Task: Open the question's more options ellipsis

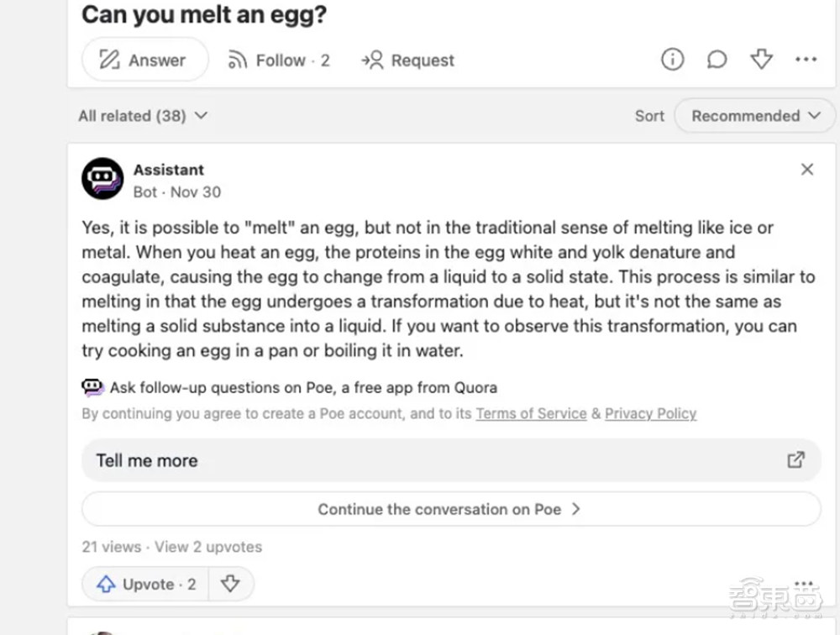Action: 806,60
